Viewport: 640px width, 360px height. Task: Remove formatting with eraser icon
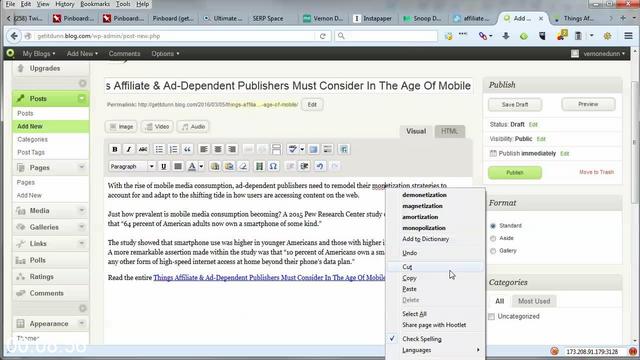pyautogui.click(x=243, y=166)
